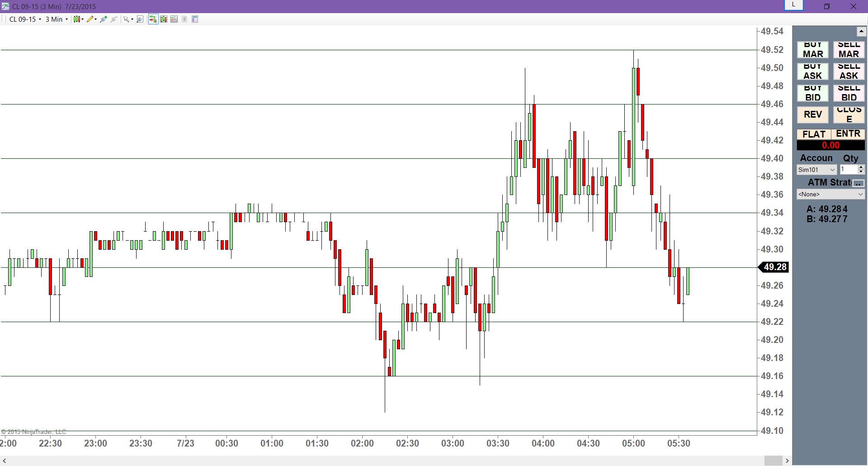Click the BUY ASK button

(x=813, y=71)
